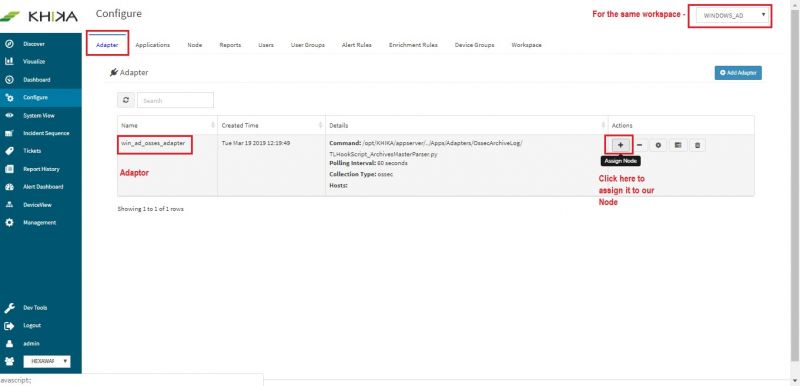Click the Assign Node plus icon

(x=620, y=145)
